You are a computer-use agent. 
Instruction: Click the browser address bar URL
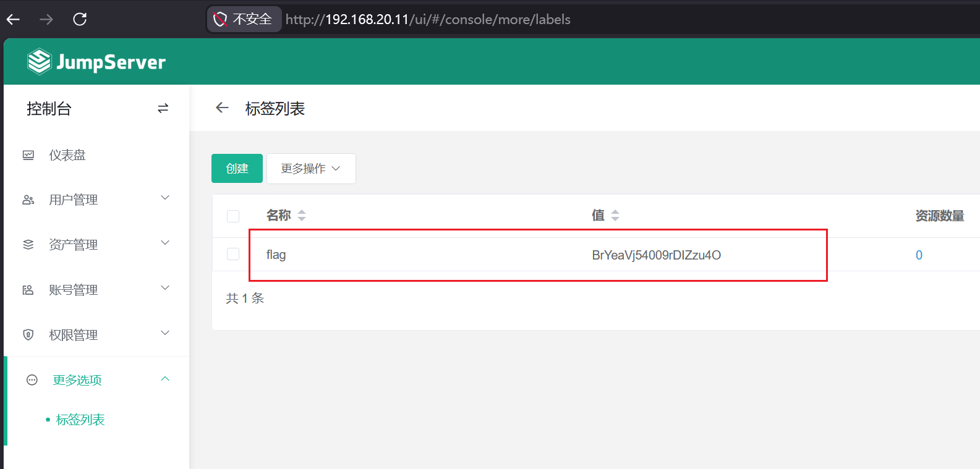click(428, 19)
